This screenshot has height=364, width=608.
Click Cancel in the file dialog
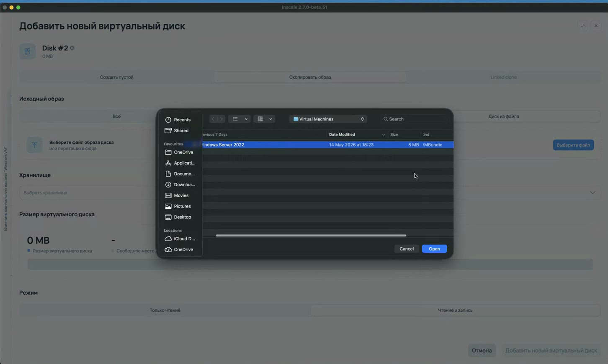407,249
